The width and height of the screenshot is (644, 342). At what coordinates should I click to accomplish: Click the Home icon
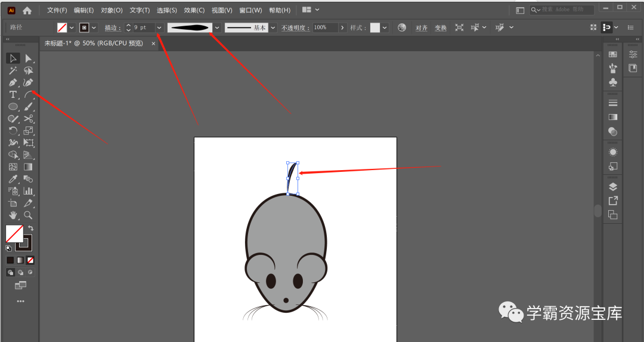tap(27, 10)
